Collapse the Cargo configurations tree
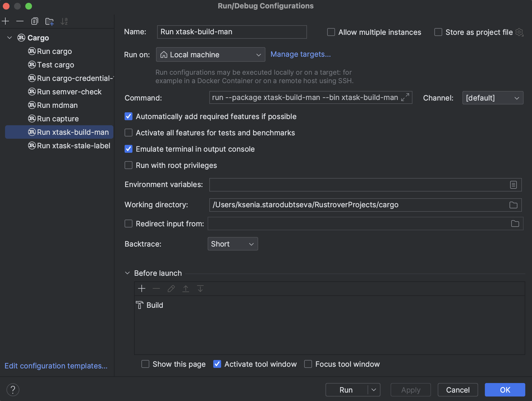Viewport: 532px width, 401px height. 9,38
